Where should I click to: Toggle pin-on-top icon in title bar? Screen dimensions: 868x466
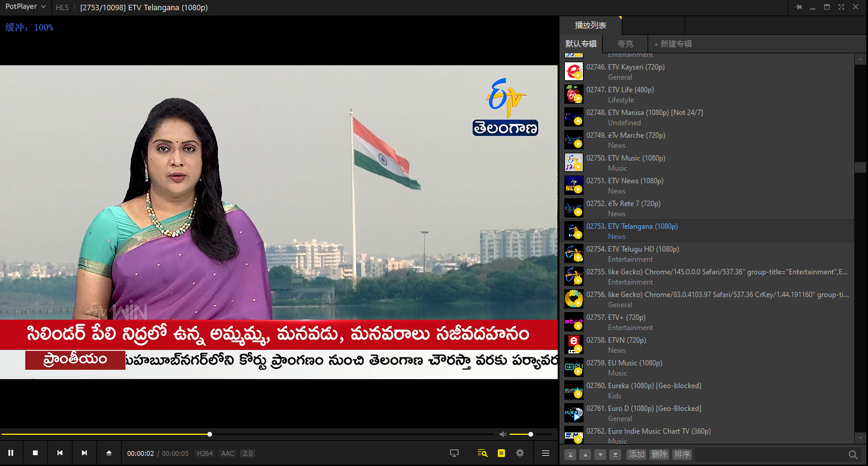click(x=799, y=7)
